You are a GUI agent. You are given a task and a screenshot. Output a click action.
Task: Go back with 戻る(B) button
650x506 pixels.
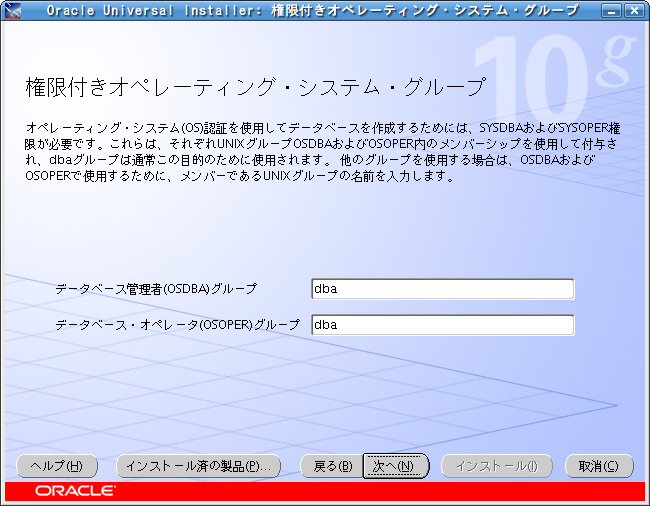point(332,466)
